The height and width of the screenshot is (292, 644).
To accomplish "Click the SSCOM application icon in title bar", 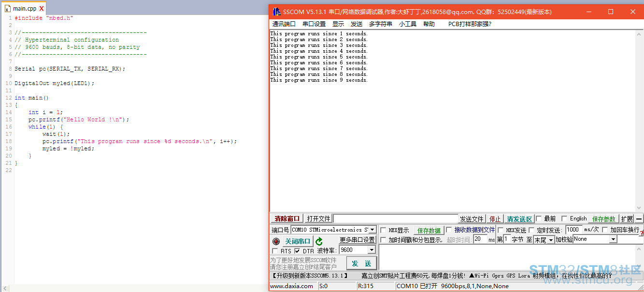I will [x=276, y=12].
